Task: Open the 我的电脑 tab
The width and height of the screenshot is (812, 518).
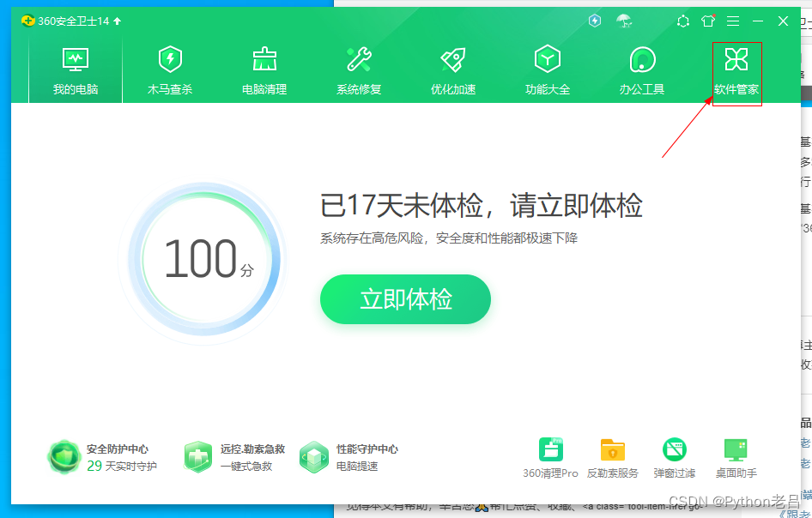Action: (x=76, y=71)
